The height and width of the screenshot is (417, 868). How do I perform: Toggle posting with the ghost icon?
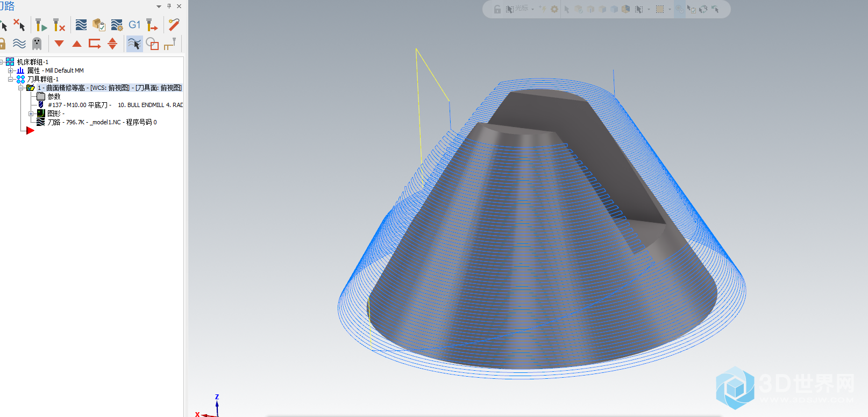coord(37,44)
